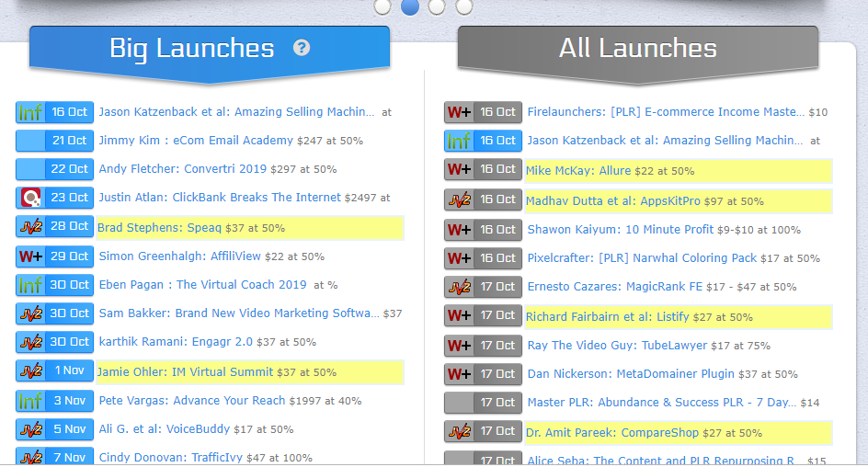The width and height of the screenshot is (868, 467).
Task: Open Shawon Kaiyum 10 Minute Profit link
Action: coord(621,230)
